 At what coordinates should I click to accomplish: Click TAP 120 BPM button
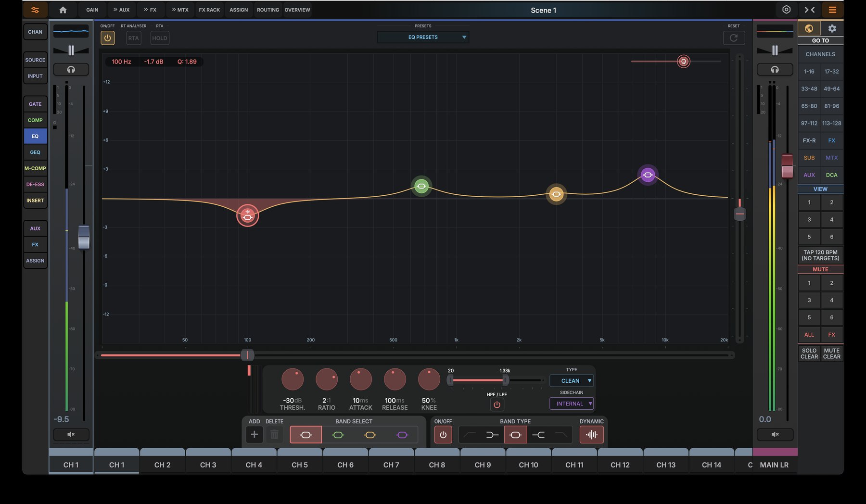pyautogui.click(x=820, y=255)
